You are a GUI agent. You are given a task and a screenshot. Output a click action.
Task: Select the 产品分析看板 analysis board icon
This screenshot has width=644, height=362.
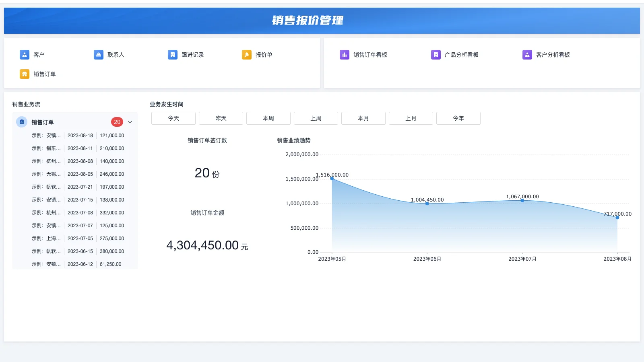[x=436, y=54]
